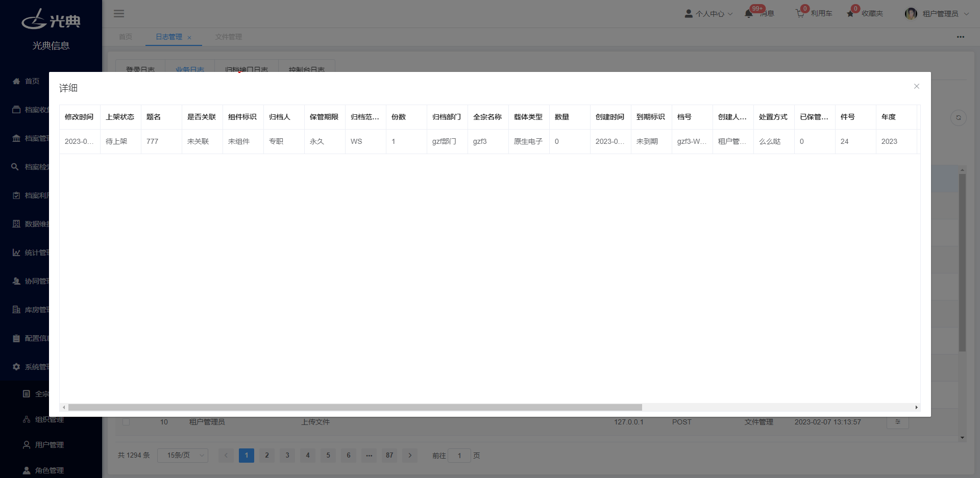Image resolution: width=980 pixels, height=478 pixels.
Task: Switch to the 文件管理 page tab
Action: 229,37
